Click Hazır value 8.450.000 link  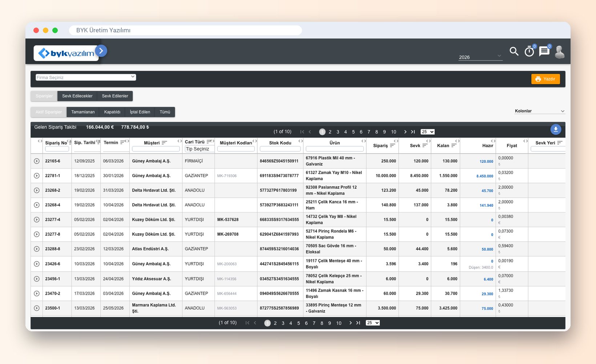click(x=485, y=176)
